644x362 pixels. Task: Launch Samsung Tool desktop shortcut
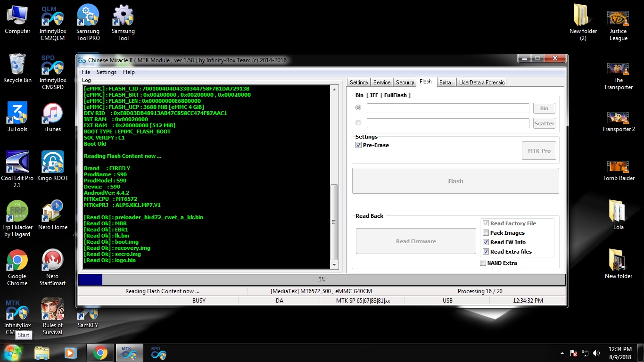[x=123, y=23]
